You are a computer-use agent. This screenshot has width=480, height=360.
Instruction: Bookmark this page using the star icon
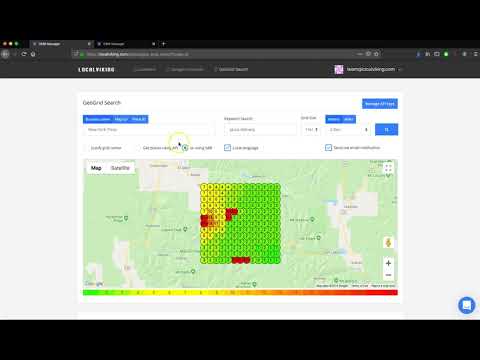[x=376, y=54]
